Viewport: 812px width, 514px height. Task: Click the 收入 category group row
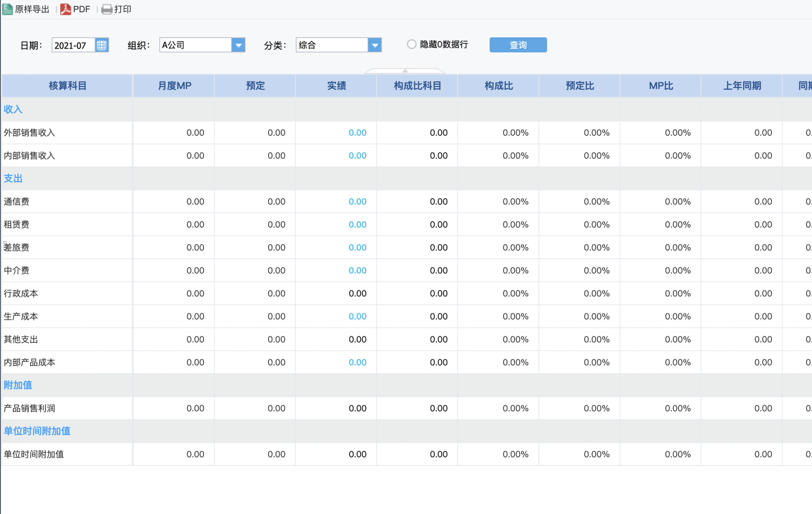click(x=13, y=109)
